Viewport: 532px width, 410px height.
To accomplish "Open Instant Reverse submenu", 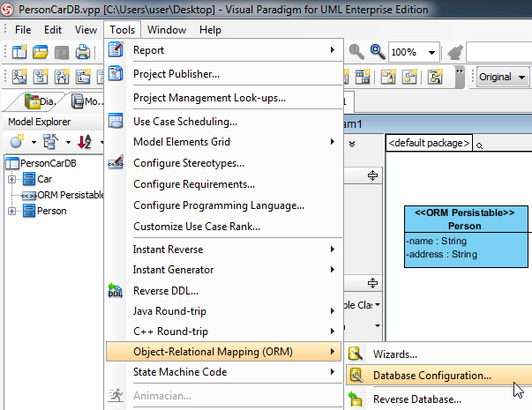I will [224, 250].
